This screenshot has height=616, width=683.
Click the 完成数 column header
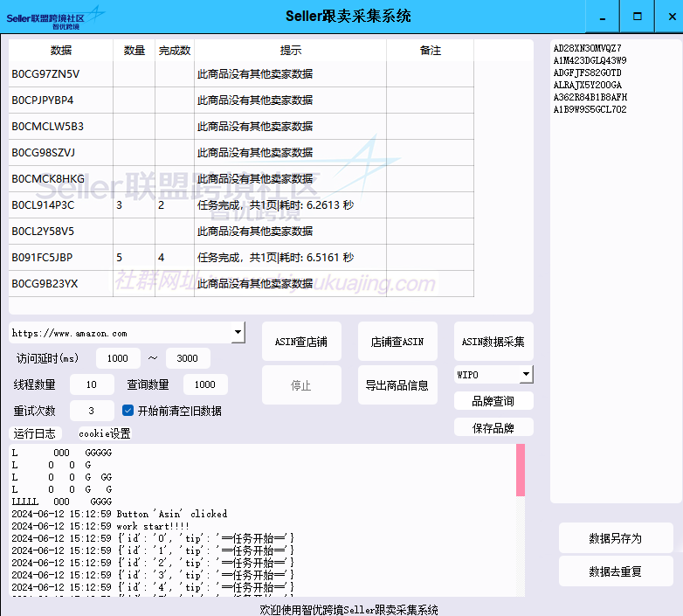coord(175,51)
